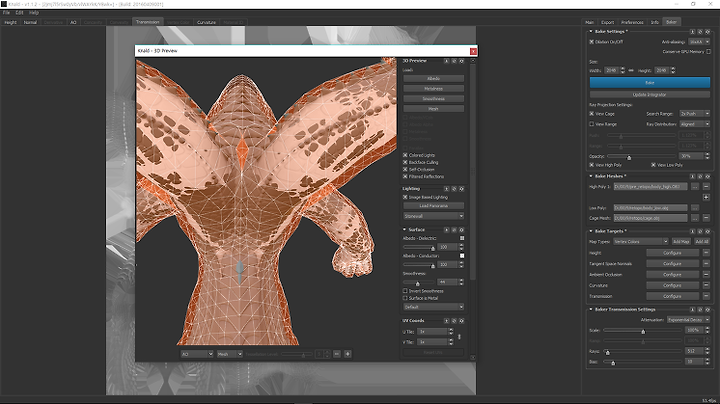Open the Default surface preset dropdown
Screen dimensions: 720x404
coord(433,307)
